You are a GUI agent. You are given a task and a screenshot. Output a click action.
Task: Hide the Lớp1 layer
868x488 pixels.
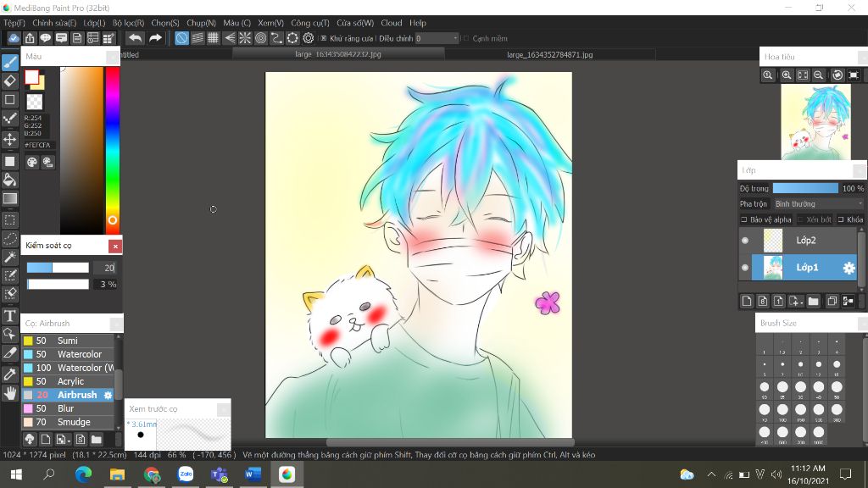pos(745,268)
